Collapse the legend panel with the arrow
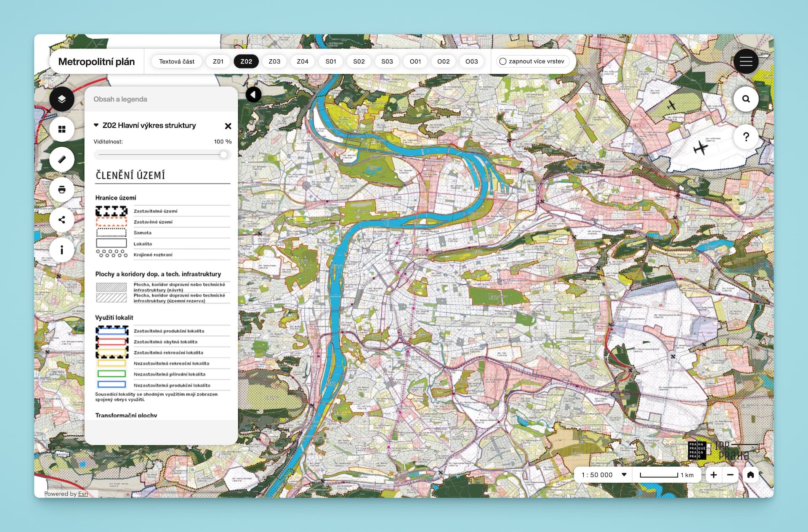808x532 pixels. pyautogui.click(x=253, y=95)
